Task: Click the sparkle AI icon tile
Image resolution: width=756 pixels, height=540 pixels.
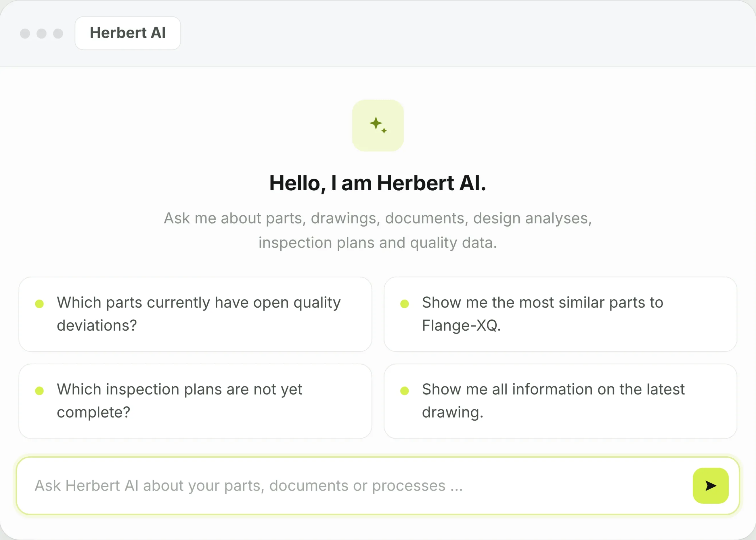Action: [378, 125]
